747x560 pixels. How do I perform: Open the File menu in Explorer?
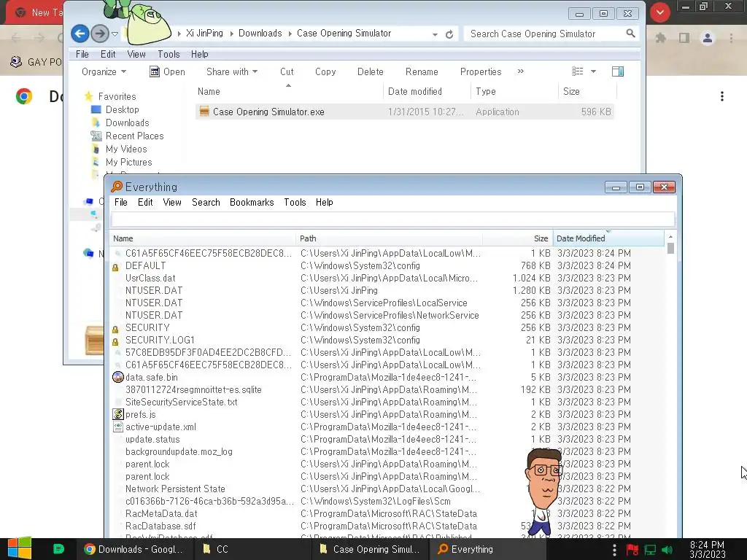tap(82, 54)
